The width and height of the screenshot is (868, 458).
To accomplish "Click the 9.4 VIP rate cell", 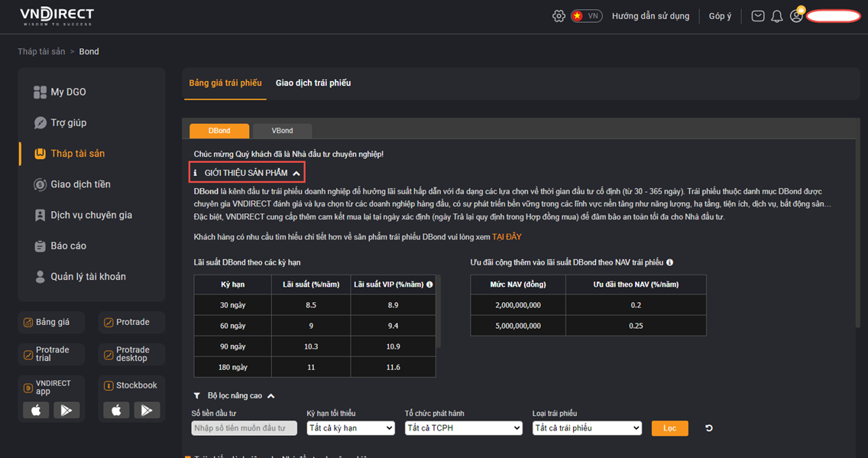I will click(393, 326).
